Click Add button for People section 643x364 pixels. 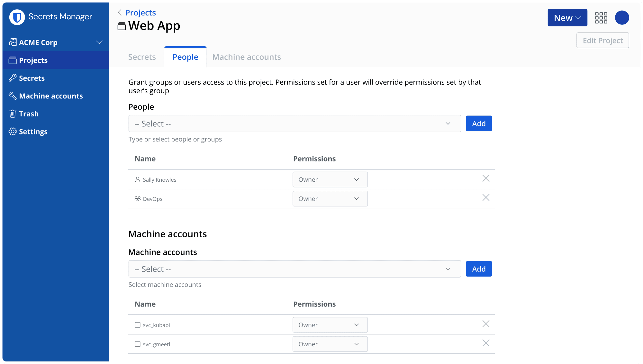pos(479,123)
